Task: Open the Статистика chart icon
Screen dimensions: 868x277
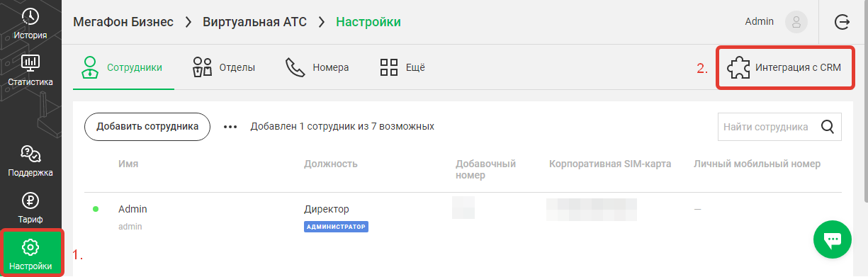Action: (x=30, y=64)
